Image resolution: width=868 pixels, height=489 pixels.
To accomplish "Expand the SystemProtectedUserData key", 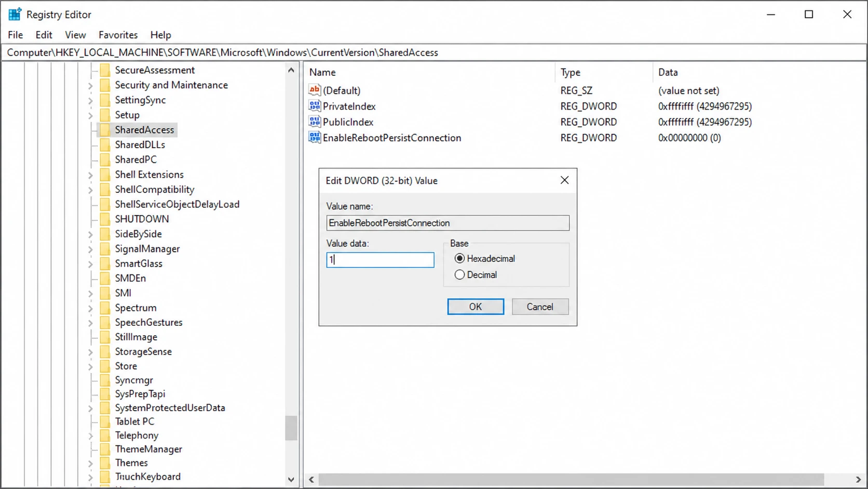I will [90, 408].
